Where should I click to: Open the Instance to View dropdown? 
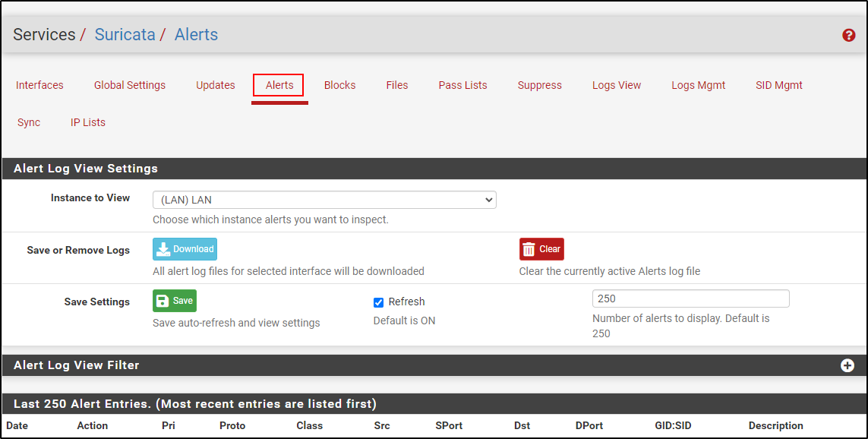[324, 200]
